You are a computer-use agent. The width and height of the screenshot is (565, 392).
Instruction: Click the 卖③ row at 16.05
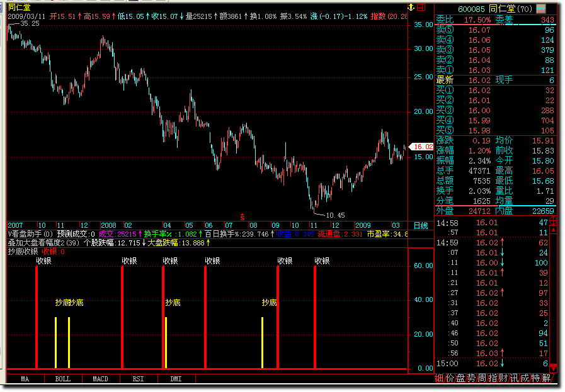(x=495, y=50)
